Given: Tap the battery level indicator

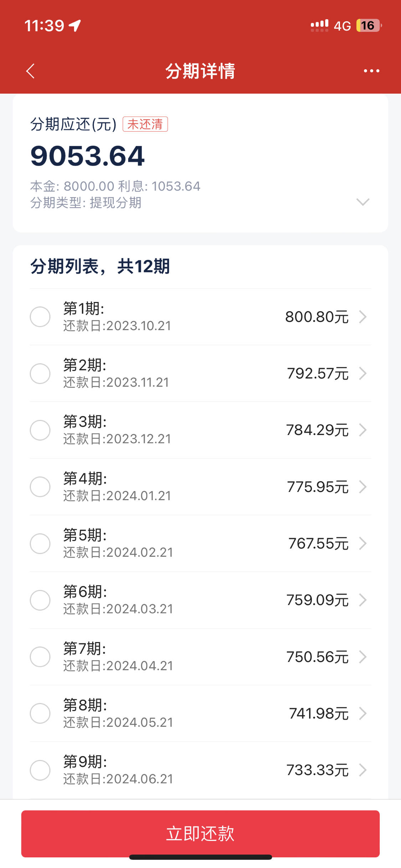Looking at the screenshot, I should (x=369, y=26).
